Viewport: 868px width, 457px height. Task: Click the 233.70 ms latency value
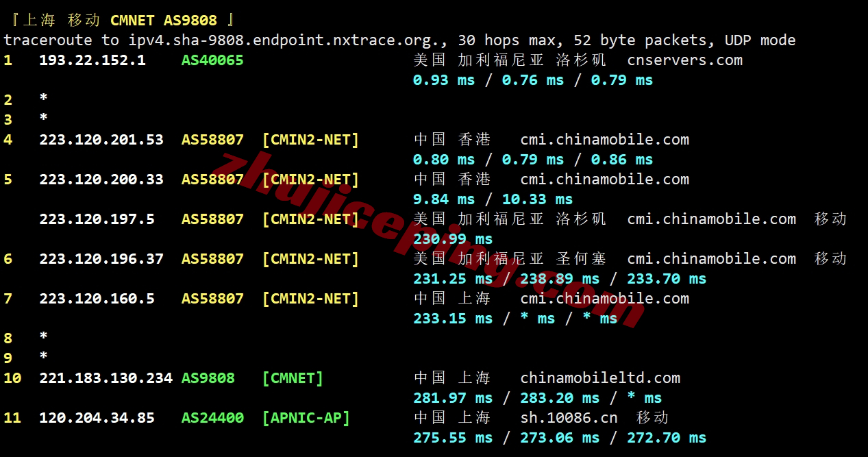(x=667, y=279)
